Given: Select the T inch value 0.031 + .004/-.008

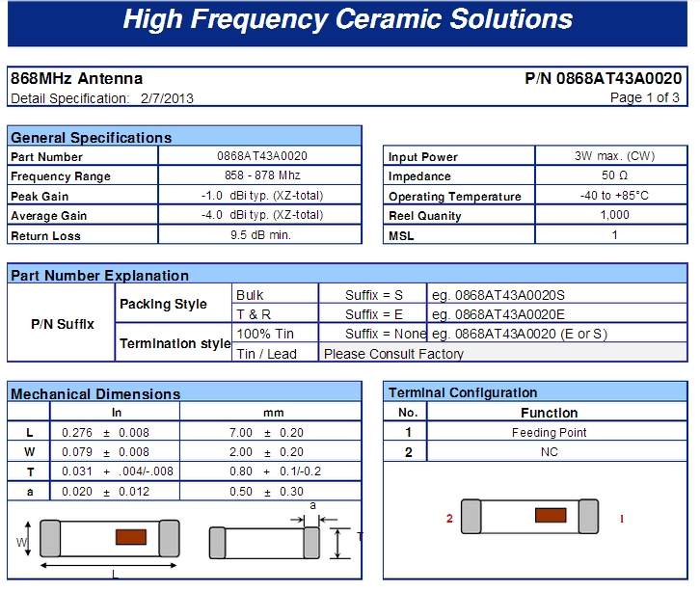Looking at the screenshot, I should pos(118,471).
